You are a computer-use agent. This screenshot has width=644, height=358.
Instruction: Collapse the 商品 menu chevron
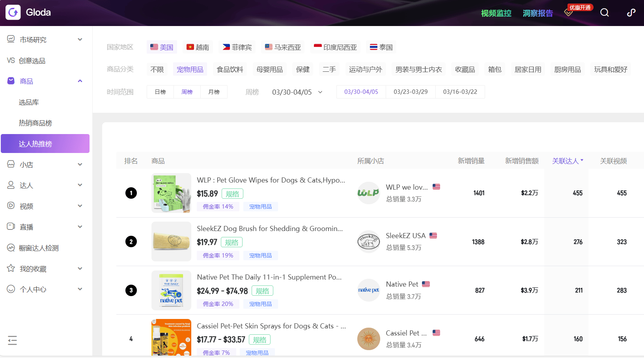point(80,81)
